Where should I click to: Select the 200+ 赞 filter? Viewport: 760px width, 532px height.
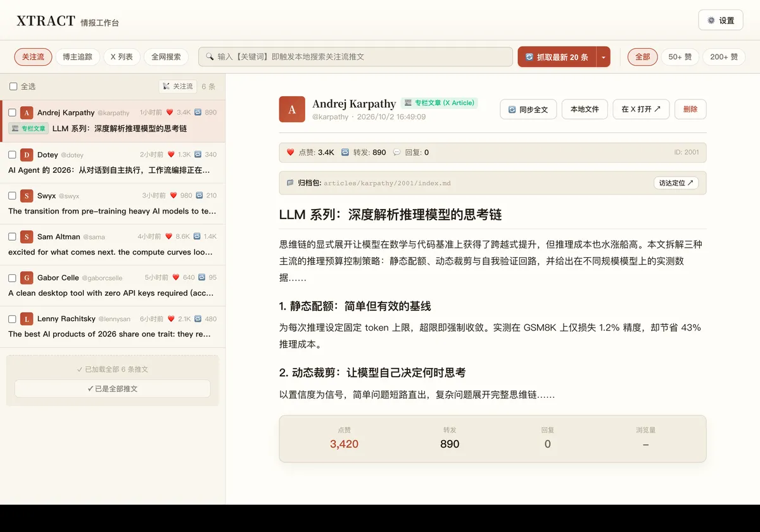(724, 57)
